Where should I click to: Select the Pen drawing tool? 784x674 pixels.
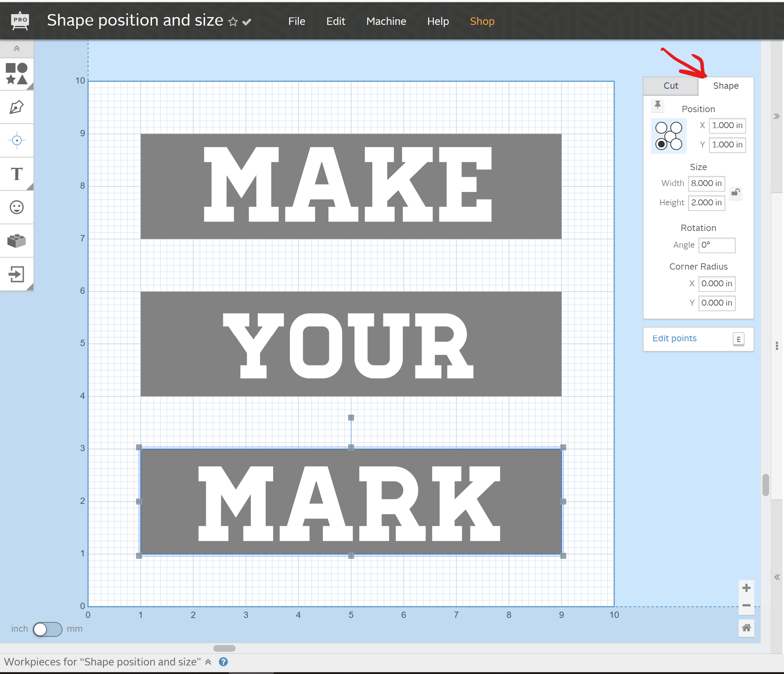click(17, 107)
